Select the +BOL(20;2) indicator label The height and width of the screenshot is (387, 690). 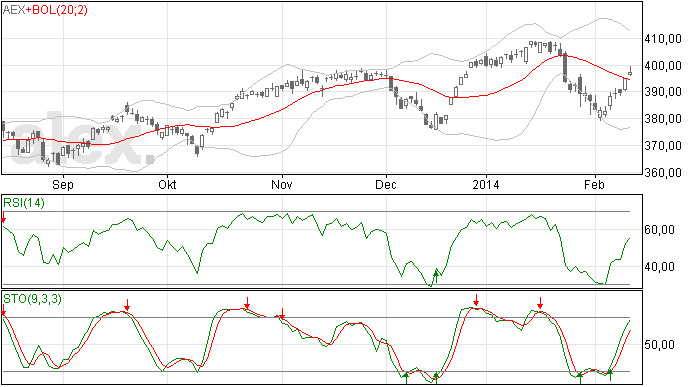57,10
